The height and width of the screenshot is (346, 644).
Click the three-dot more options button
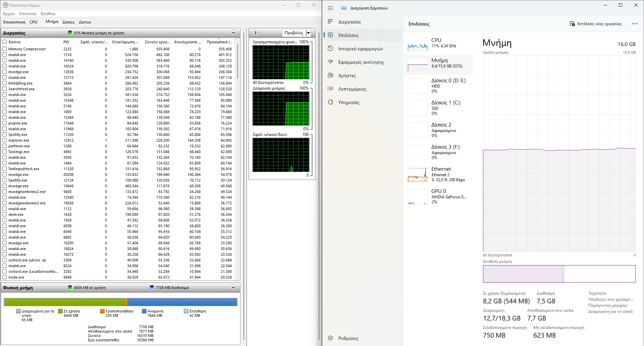(x=635, y=24)
